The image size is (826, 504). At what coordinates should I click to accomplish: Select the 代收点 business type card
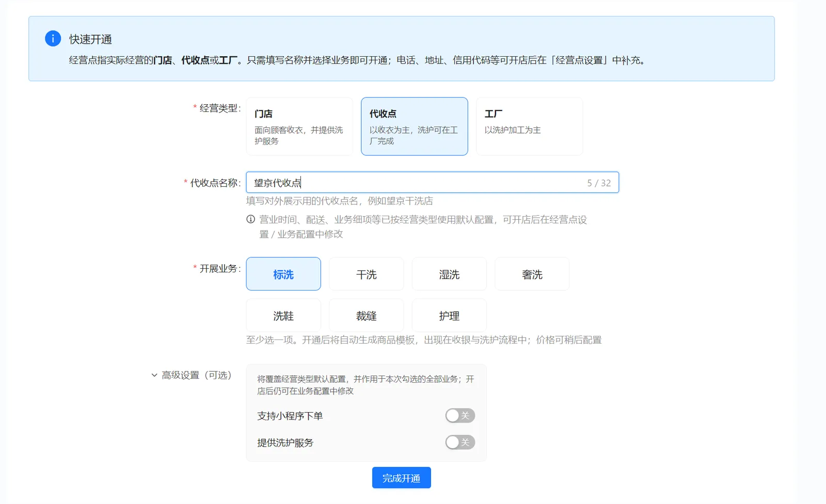coord(415,126)
